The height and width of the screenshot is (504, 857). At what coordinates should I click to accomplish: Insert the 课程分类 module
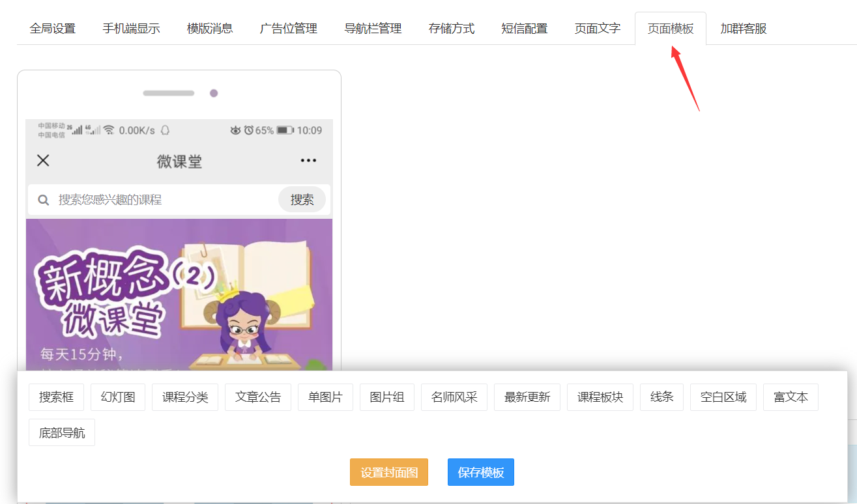point(185,397)
